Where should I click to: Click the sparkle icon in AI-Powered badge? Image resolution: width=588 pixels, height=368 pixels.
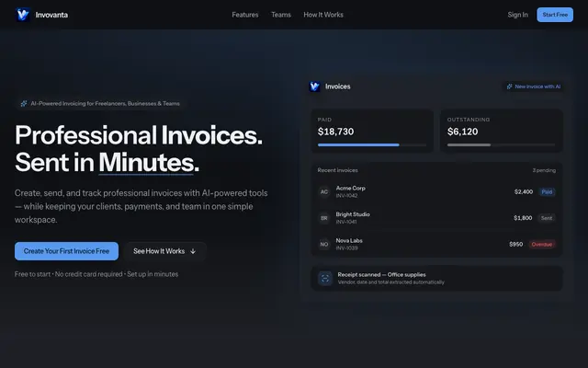[24, 104]
